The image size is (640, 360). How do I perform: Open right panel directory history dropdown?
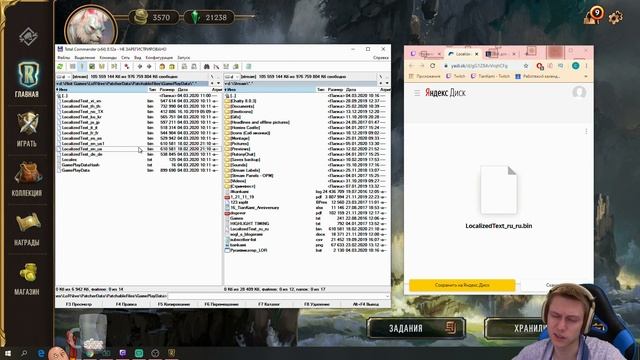[x=387, y=83]
